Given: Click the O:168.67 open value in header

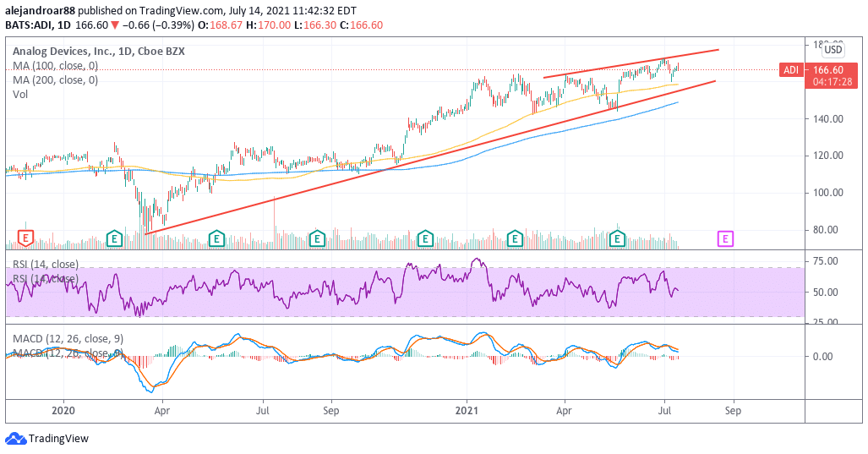Looking at the screenshot, I should pos(221,25).
